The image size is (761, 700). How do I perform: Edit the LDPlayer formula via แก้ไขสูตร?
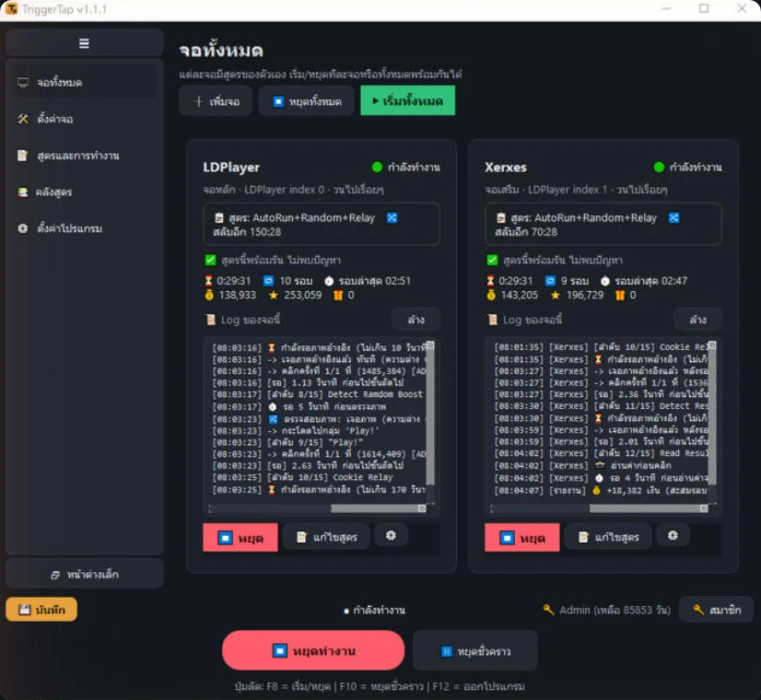point(326,537)
